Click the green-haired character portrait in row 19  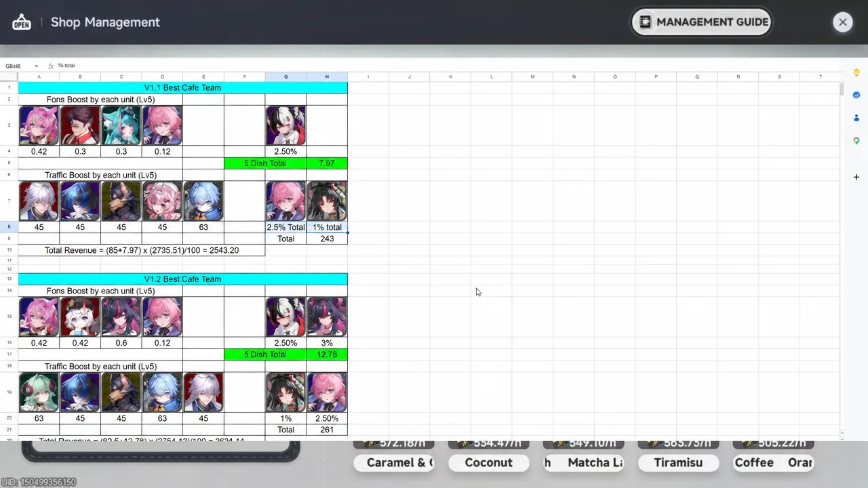pyautogui.click(x=39, y=392)
